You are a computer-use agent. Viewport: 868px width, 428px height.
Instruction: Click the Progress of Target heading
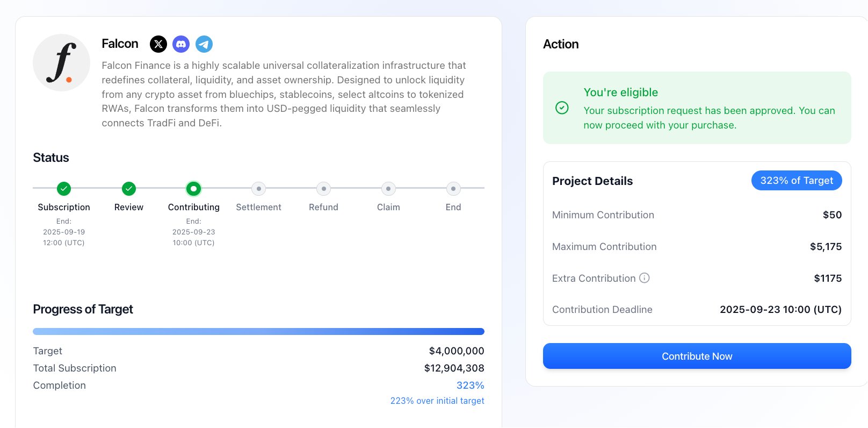tap(83, 309)
